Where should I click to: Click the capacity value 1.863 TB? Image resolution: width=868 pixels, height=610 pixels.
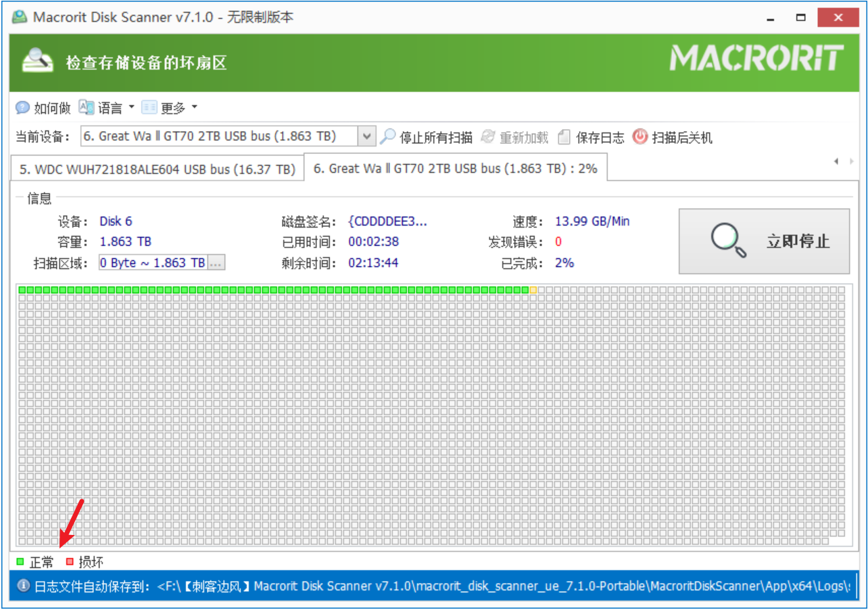125,242
